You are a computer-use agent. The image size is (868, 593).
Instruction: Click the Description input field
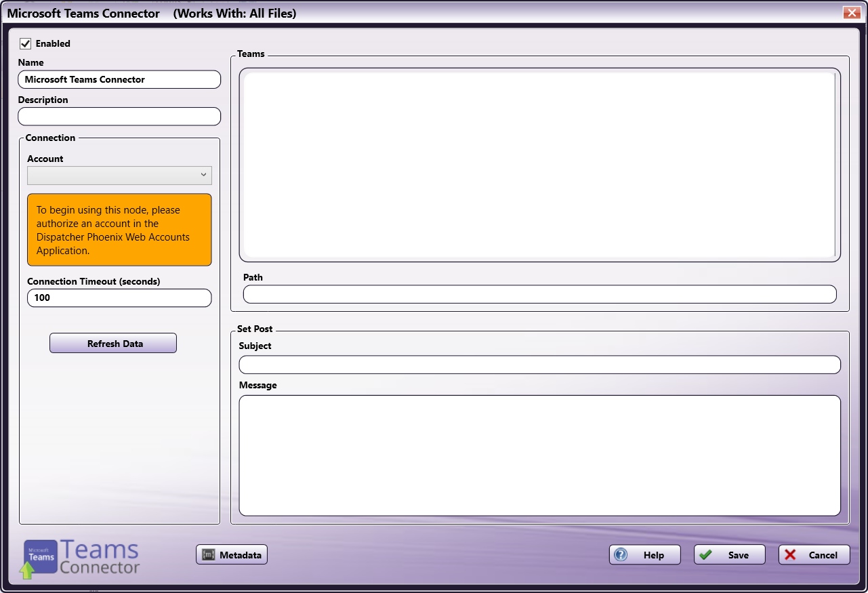tap(119, 117)
